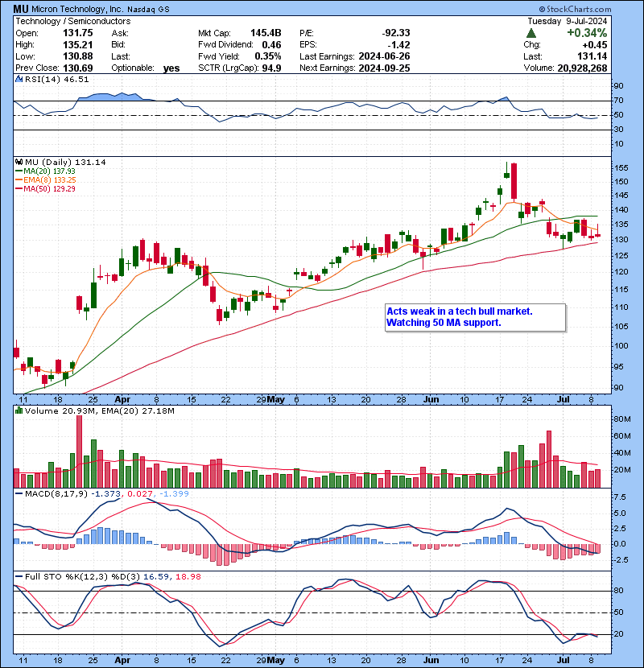Click the Volume 20.93M, EMA(20) 27.18M label

point(100,410)
